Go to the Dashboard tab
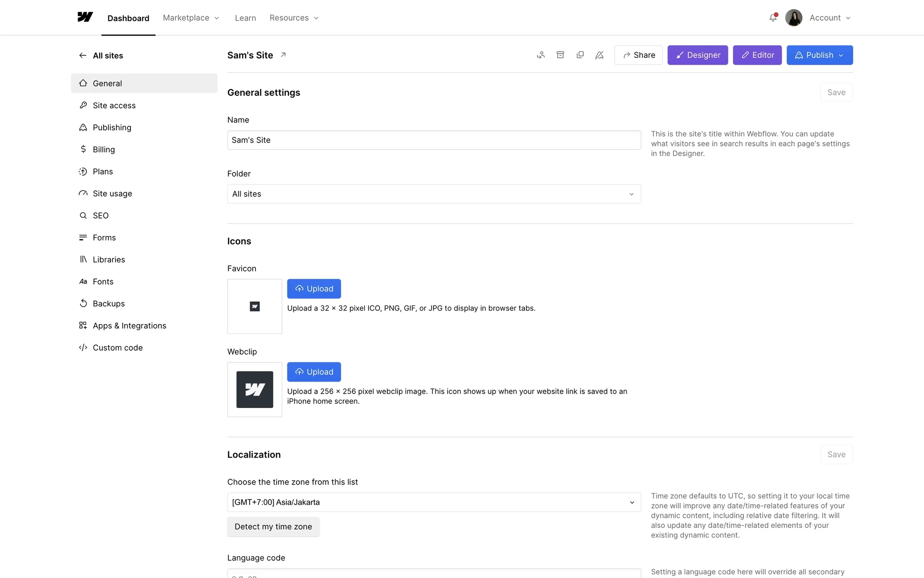The image size is (924, 578). point(128,18)
